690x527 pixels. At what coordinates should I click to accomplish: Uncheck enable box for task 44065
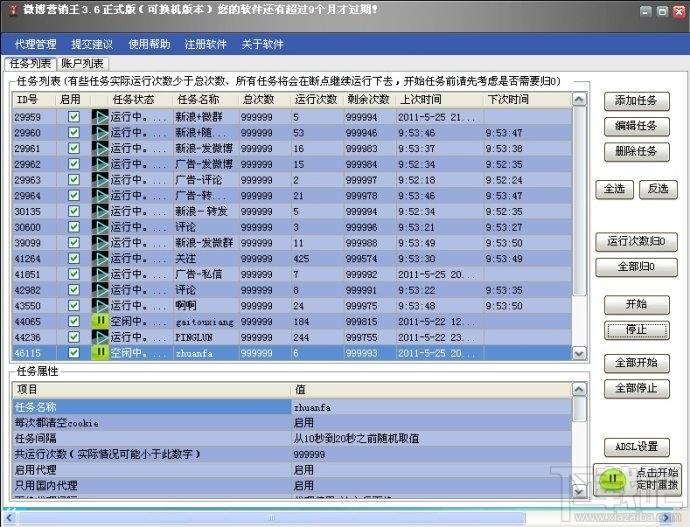coord(74,321)
